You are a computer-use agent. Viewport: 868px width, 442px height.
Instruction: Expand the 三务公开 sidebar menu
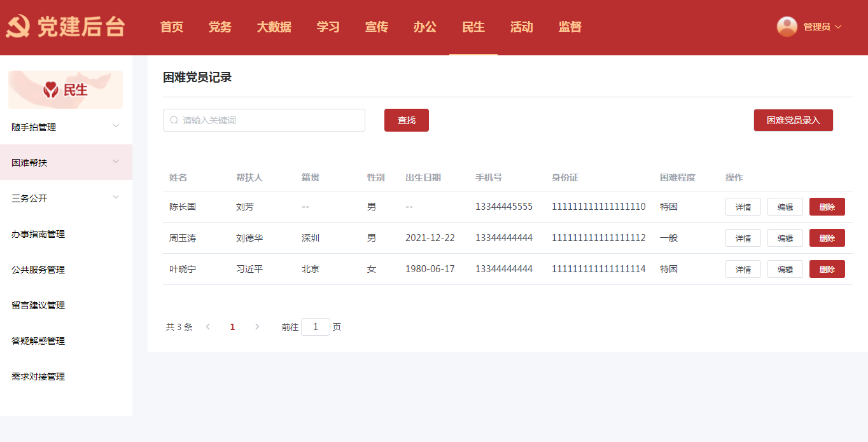pyautogui.click(x=116, y=198)
